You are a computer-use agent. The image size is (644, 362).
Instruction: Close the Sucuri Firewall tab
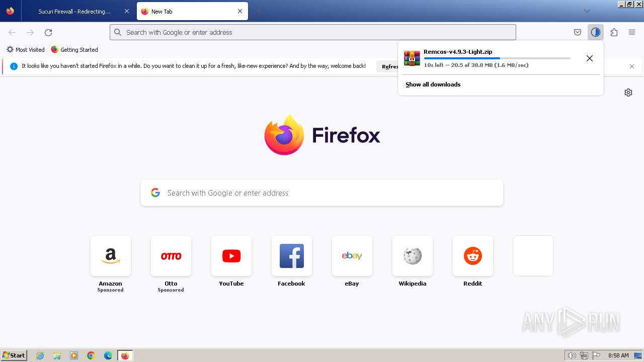(127, 11)
